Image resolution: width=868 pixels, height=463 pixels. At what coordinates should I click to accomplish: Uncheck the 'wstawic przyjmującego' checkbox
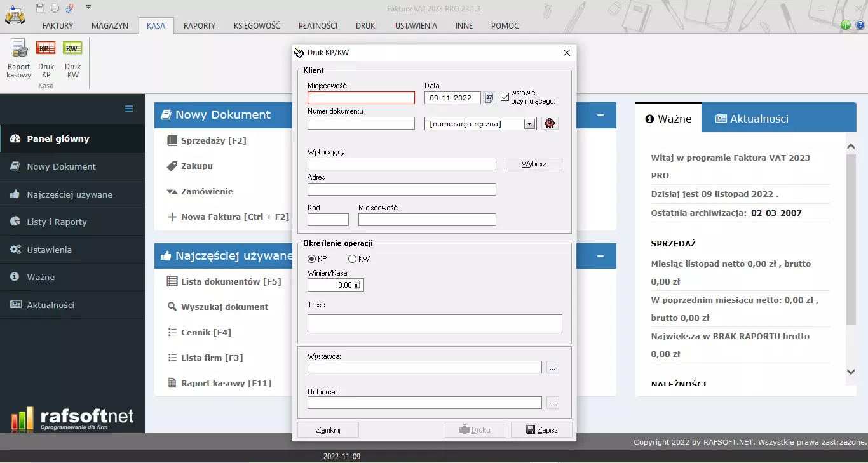pyautogui.click(x=505, y=97)
